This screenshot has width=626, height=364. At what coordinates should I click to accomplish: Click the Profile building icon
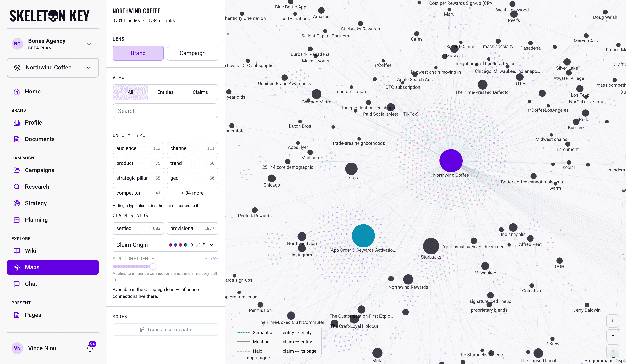[x=17, y=123]
